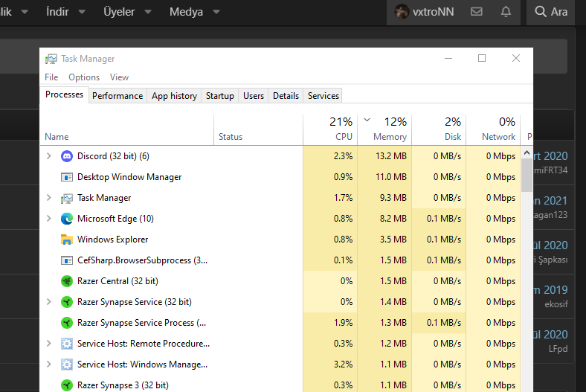The width and height of the screenshot is (586, 392).
Task: Click the forum Ara search button
Action: [550, 12]
